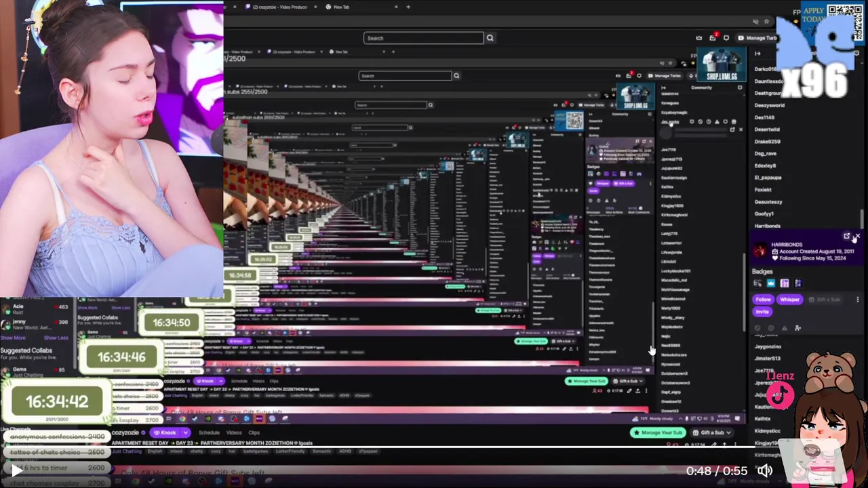Select Jimster513 in the viewer list

[768, 359]
